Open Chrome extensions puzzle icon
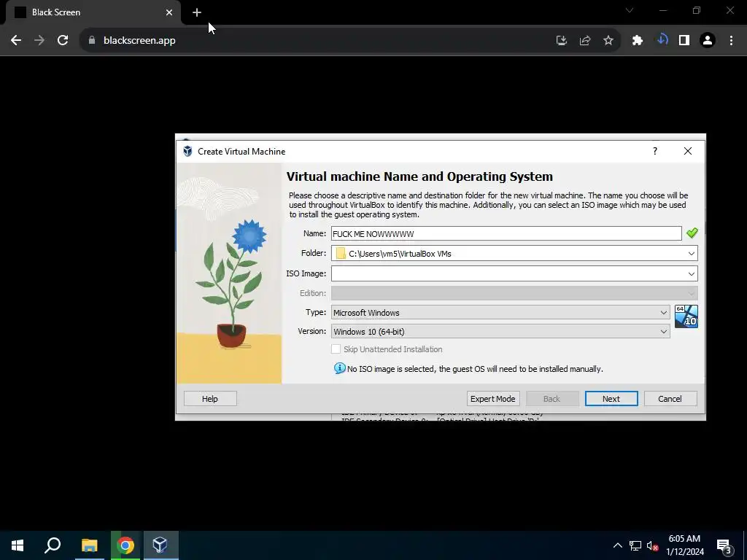This screenshot has width=747, height=560. tap(638, 41)
